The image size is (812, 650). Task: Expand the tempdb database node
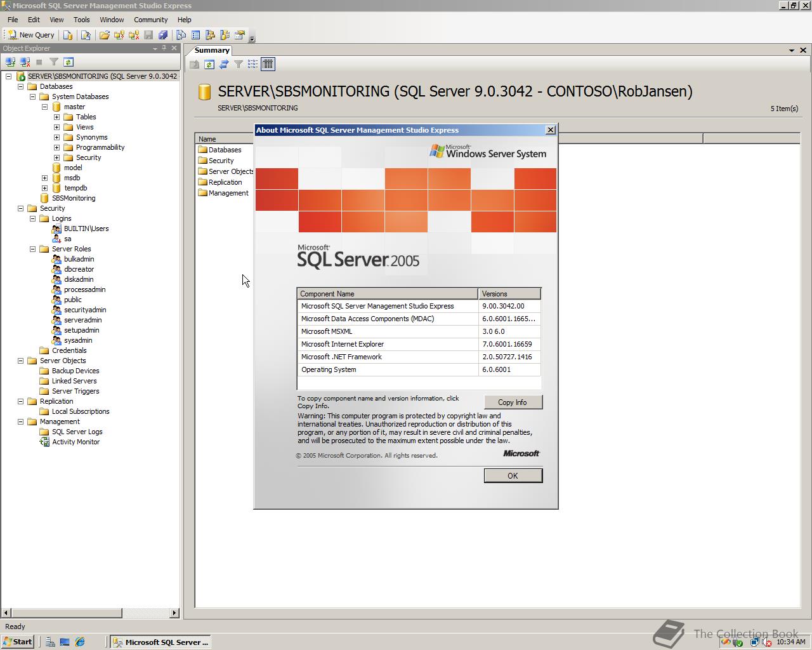click(x=45, y=188)
